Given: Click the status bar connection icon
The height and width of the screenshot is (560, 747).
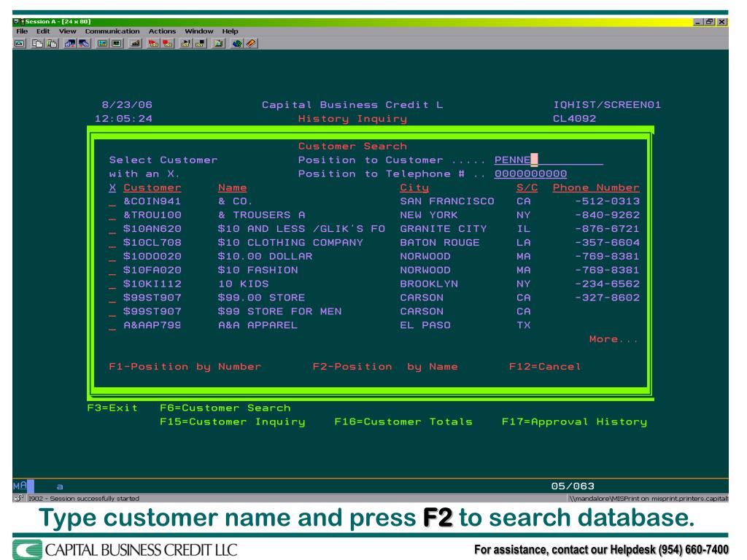Looking at the screenshot, I should pyautogui.click(x=18, y=498).
